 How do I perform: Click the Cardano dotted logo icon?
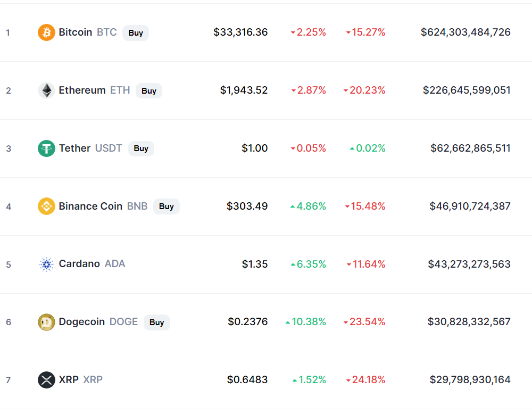coord(46,264)
